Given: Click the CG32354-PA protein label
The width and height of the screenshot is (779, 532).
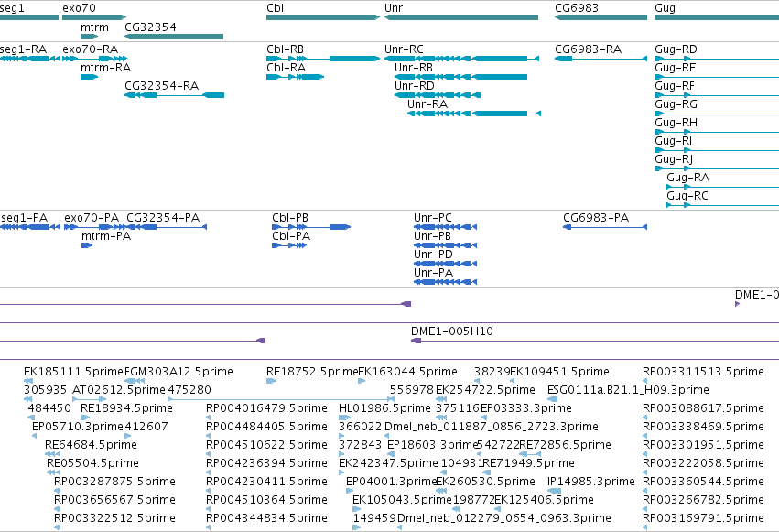Looking at the screenshot, I should click(163, 218).
